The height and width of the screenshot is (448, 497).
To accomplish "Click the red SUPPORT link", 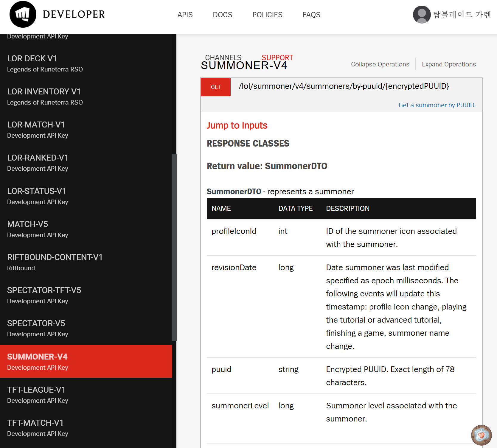I will point(277,57).
